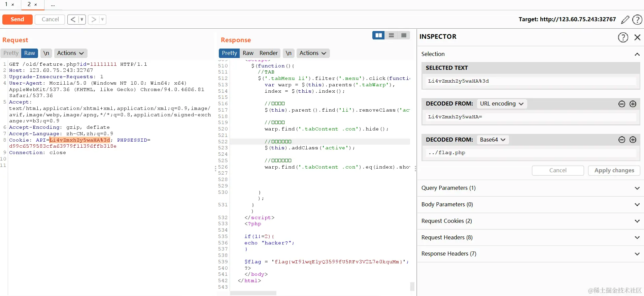This screenshot has width=644, height=296.
Task: Send the request
Action: click(x=18, y=20)
